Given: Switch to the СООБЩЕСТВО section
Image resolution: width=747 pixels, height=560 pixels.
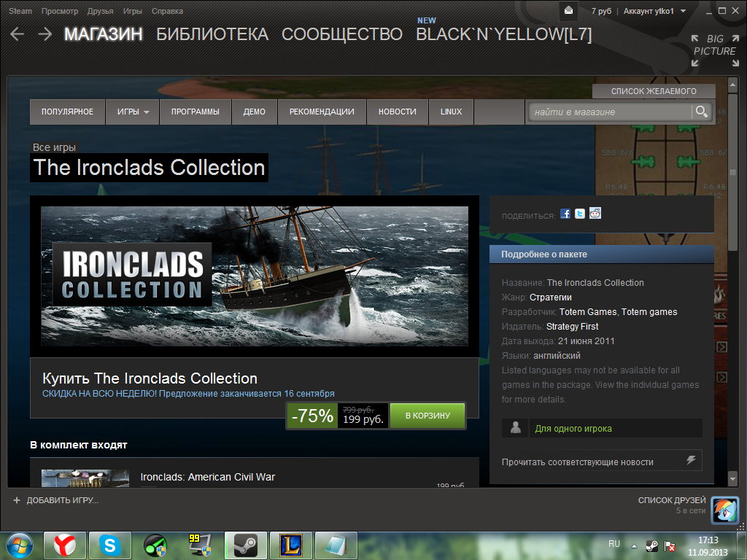Looking at the screenshot, I should [342, 34].
